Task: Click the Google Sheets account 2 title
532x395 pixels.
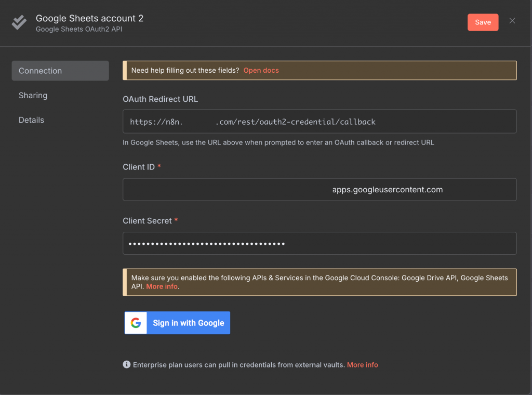Action: tap(89, 18)
